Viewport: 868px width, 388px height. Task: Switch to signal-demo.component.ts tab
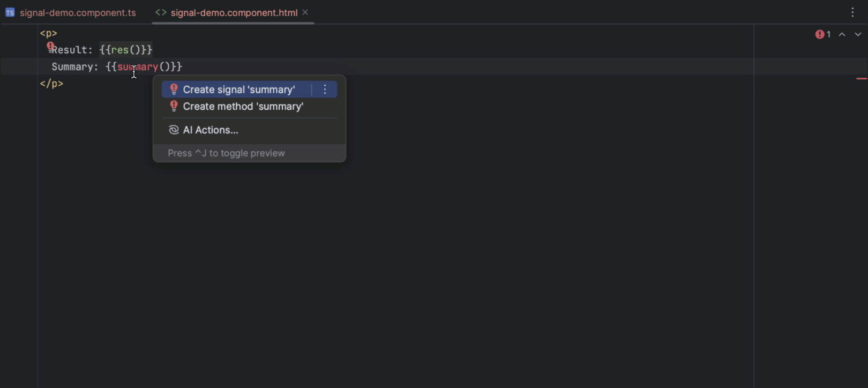[78, 12]
